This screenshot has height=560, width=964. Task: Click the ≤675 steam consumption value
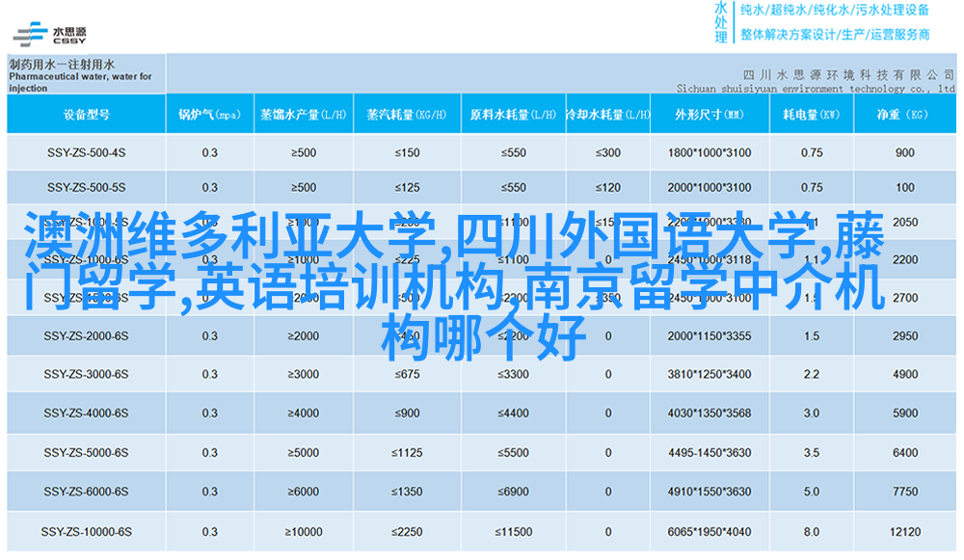click(x=407, y=374)
